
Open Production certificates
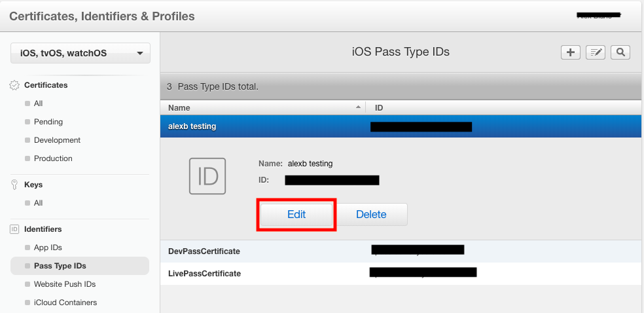53,158
